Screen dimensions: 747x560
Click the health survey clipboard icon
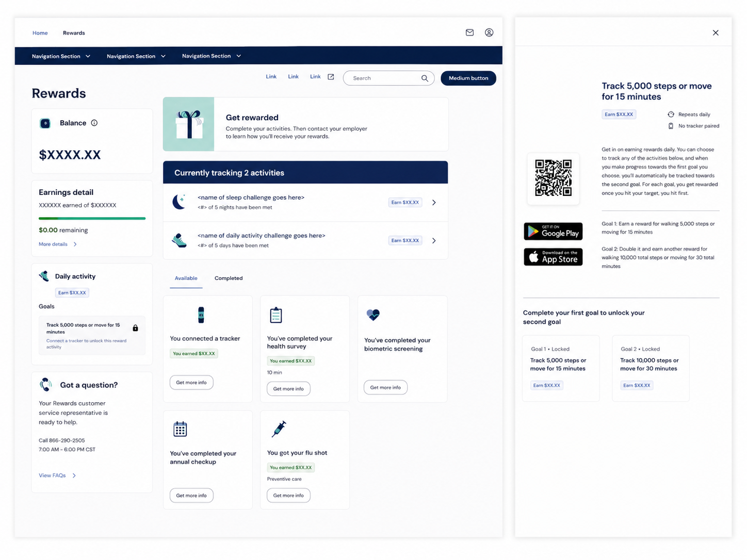276,315
